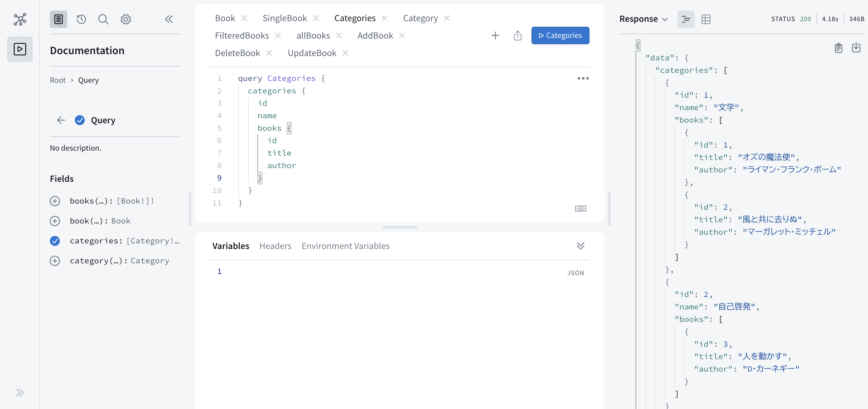Close the AddBook tab
Screen dimensions: 868x409
pos(402,35)
